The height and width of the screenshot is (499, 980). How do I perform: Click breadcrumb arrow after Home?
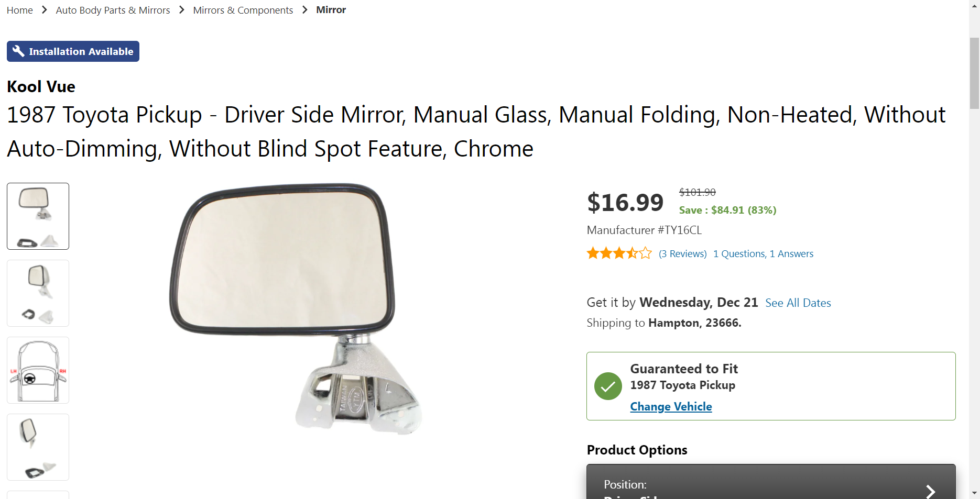(45, 10)
